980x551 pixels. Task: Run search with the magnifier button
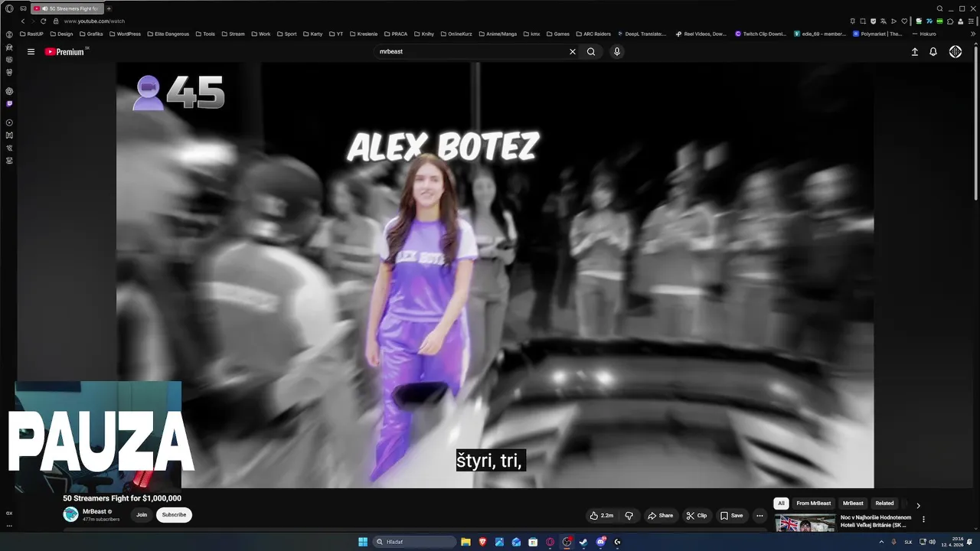pyautogui.click(x=591, y=52)
